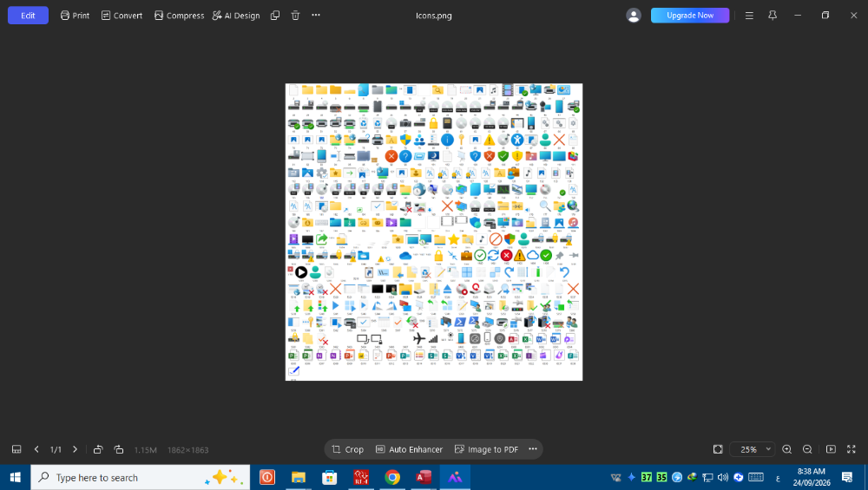Click the Upgrade Now button
The height and width of the screenshot is (490, 868).
click(690, 16)
